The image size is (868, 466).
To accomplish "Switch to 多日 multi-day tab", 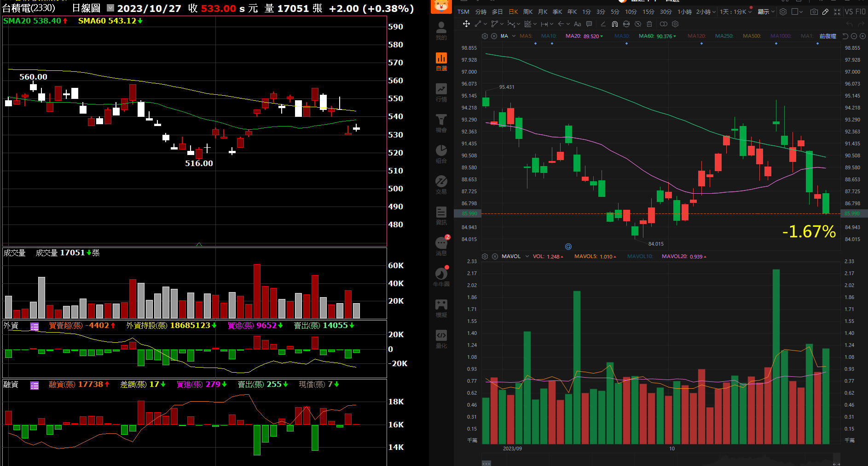I will coord(497,12).
